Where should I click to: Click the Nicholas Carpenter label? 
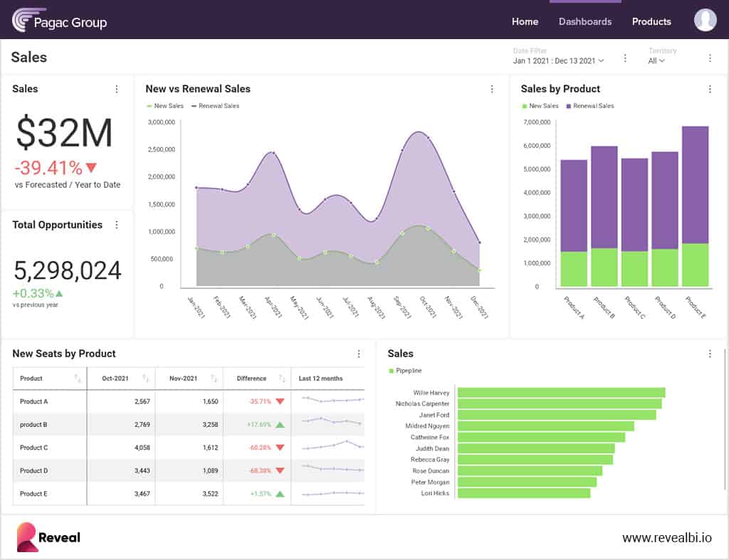pos(422,404)
